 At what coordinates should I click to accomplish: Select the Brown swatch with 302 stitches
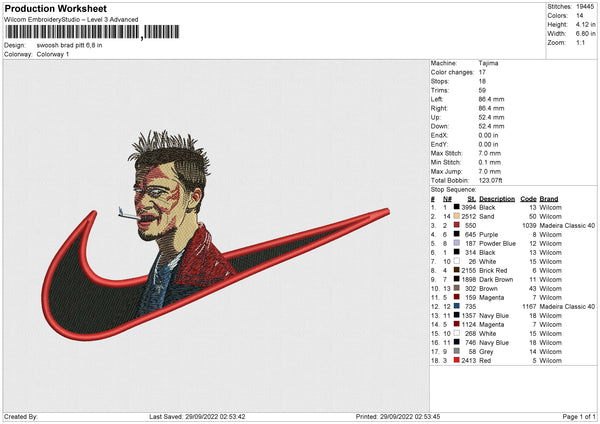[457, 288]
